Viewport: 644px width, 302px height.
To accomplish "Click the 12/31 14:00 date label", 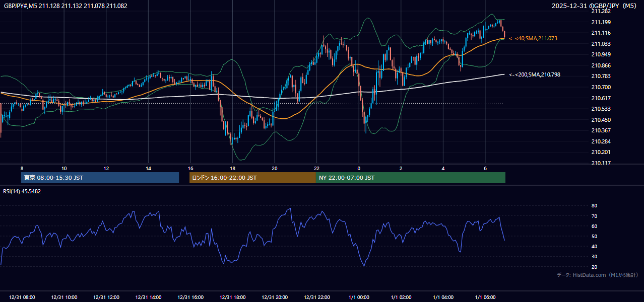I will [148, 297].
